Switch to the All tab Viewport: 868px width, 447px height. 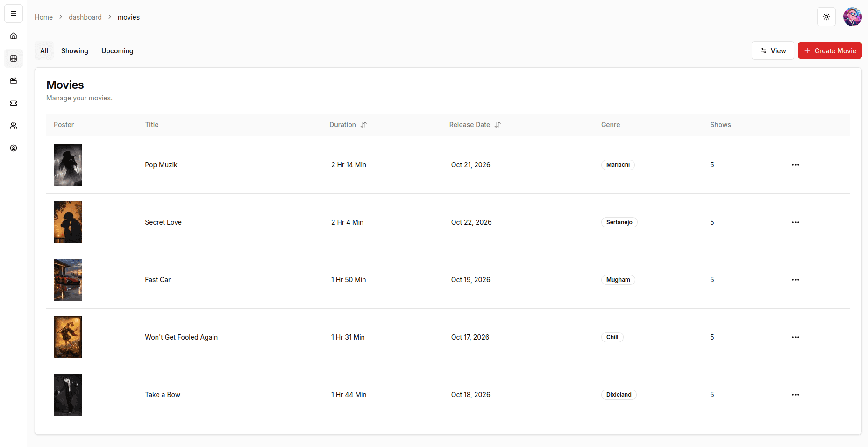coord(44,51)
